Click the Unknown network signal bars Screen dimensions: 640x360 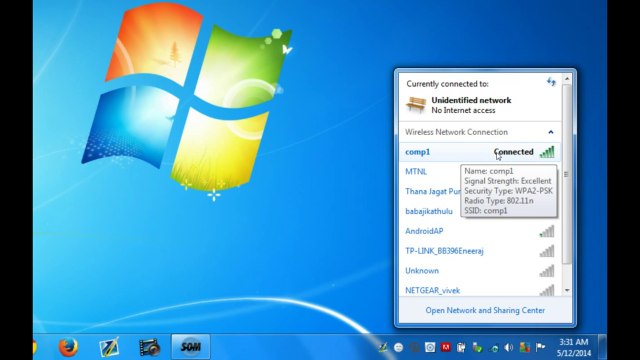547,271
